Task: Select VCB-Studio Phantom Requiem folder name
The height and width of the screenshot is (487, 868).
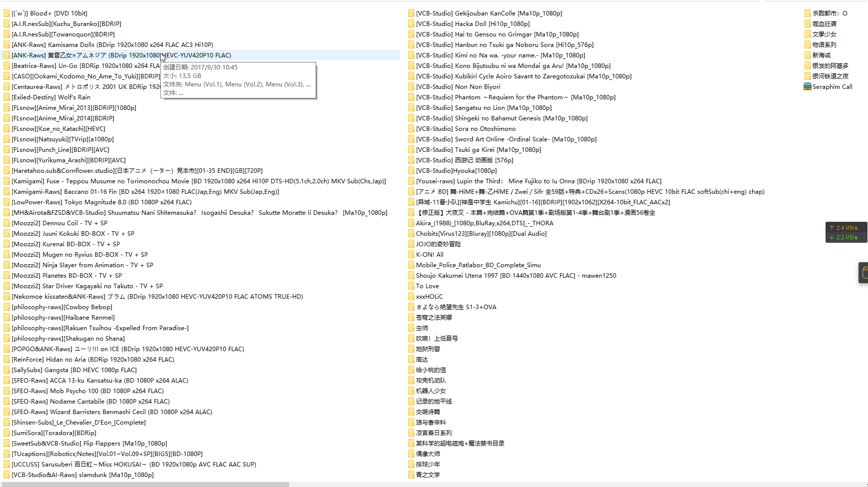Action: [x=516, y=97]
